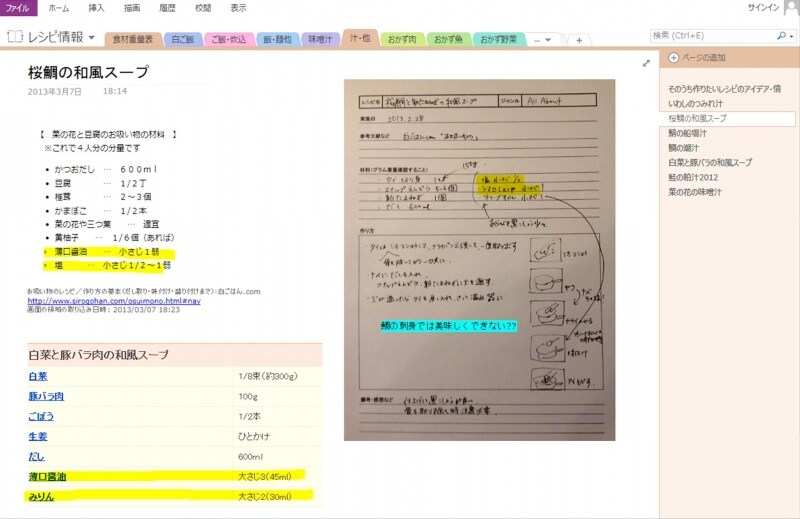Open the 履歴 ribbon tab
This screenshot has width=800, height=519.
167,8
